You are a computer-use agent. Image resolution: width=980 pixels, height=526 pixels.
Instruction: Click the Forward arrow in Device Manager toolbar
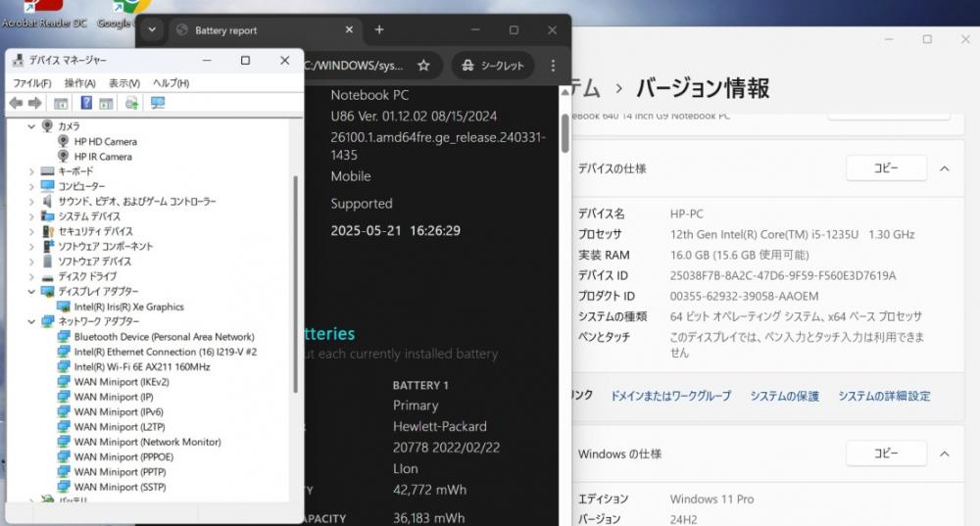coord(35,103)
